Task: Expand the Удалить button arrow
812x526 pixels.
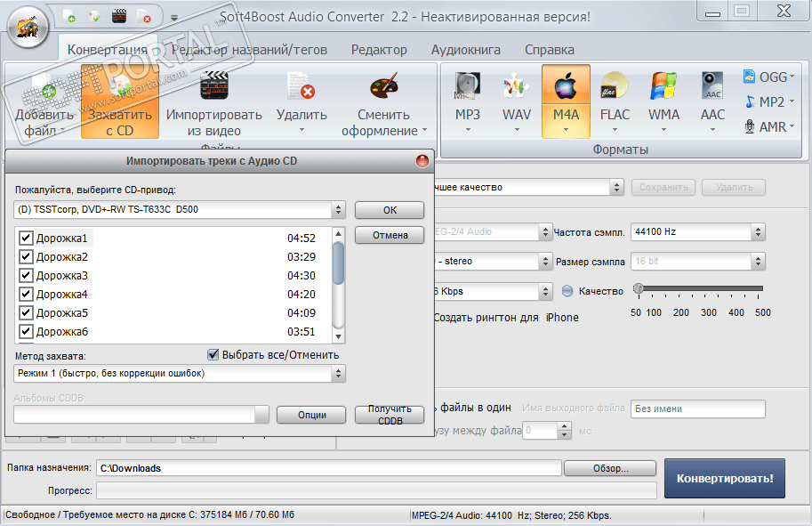Action: (x=301, y=130)
